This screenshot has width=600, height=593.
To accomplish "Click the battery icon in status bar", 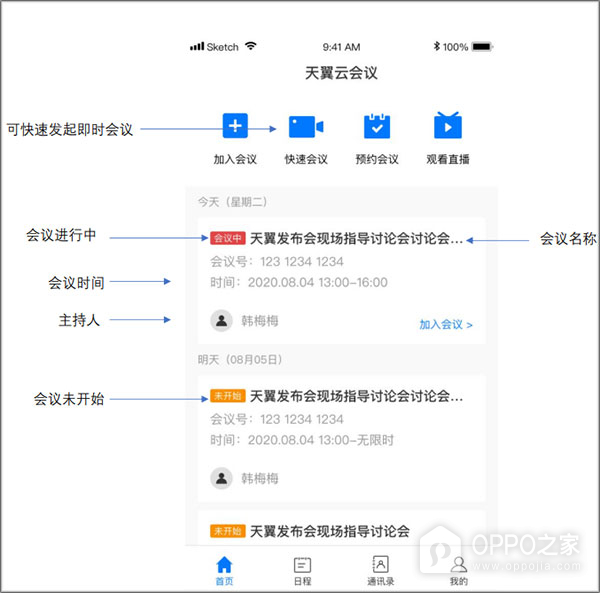I will pyautogui.click(x=482, y=47).
